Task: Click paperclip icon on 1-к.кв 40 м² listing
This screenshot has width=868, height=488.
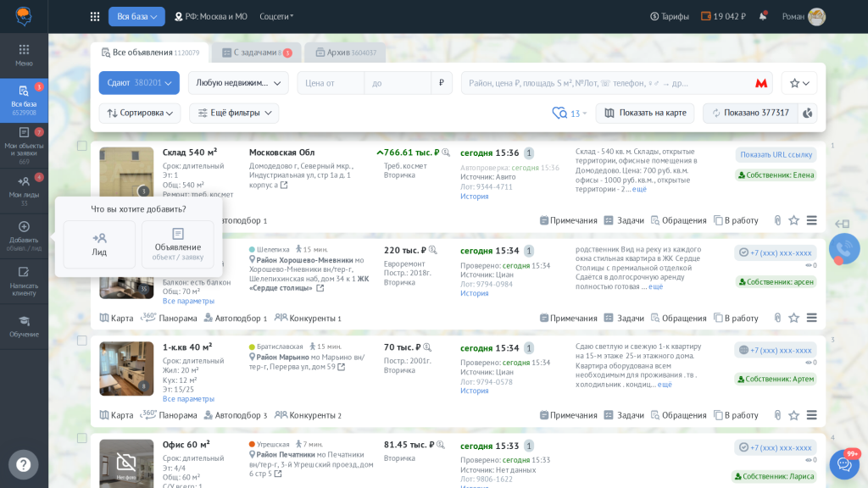Action: click(777, 415)
